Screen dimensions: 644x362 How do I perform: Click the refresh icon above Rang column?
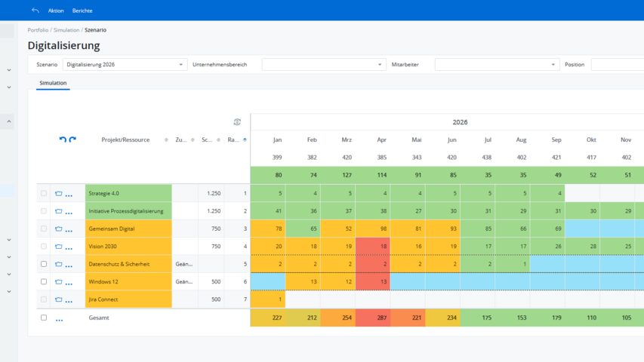237,122
